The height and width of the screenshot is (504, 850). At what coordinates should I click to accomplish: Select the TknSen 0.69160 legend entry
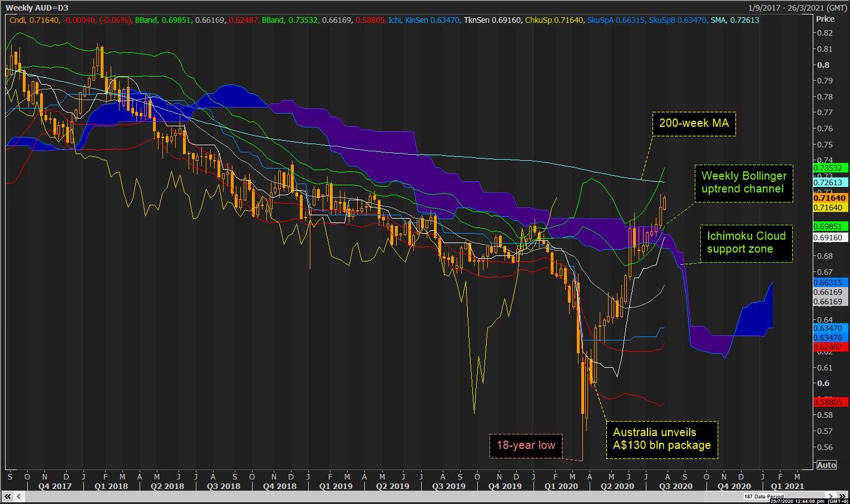coord(492,20)
